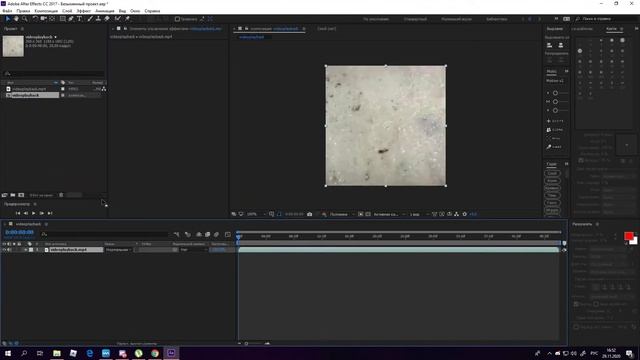Image resolution: width=640 pixels, height=360 pixels.
Task: Select the Roto Brush tool
Action: coord(118,19)
